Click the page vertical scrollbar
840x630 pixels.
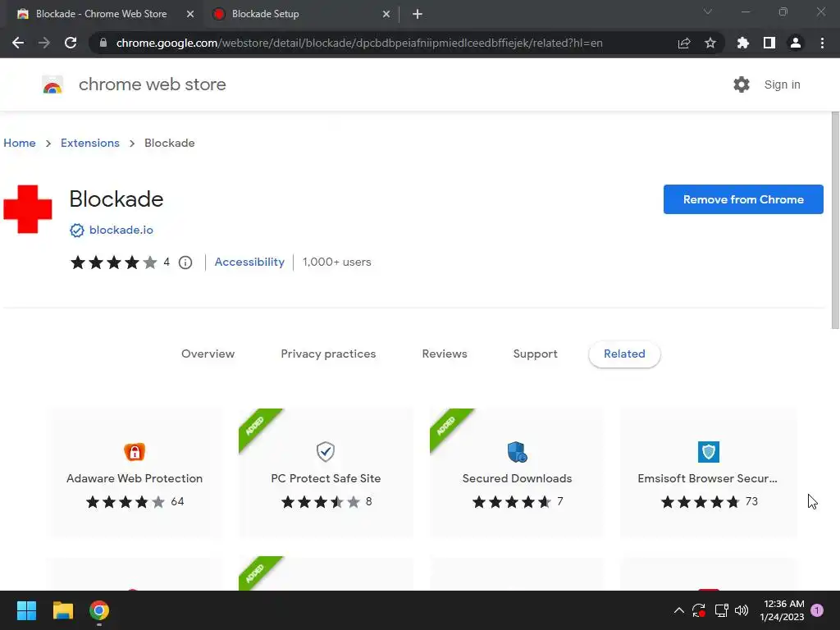click(835, 220)
